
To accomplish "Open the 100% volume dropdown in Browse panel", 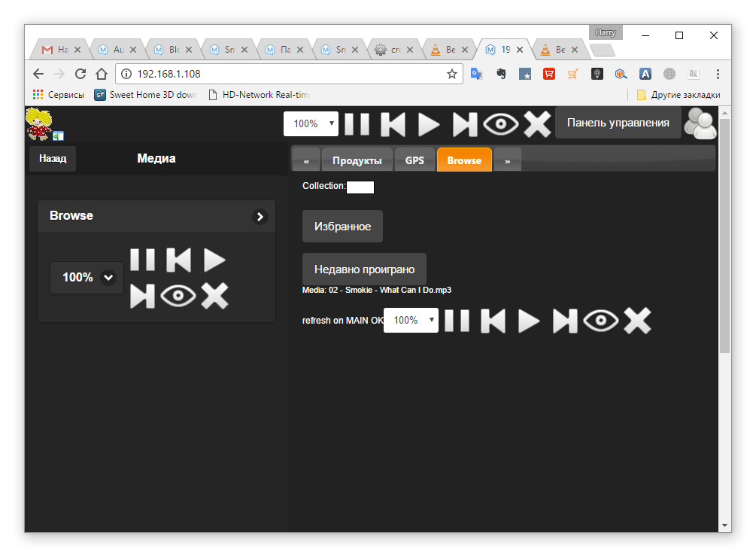I will click(87, 277).
